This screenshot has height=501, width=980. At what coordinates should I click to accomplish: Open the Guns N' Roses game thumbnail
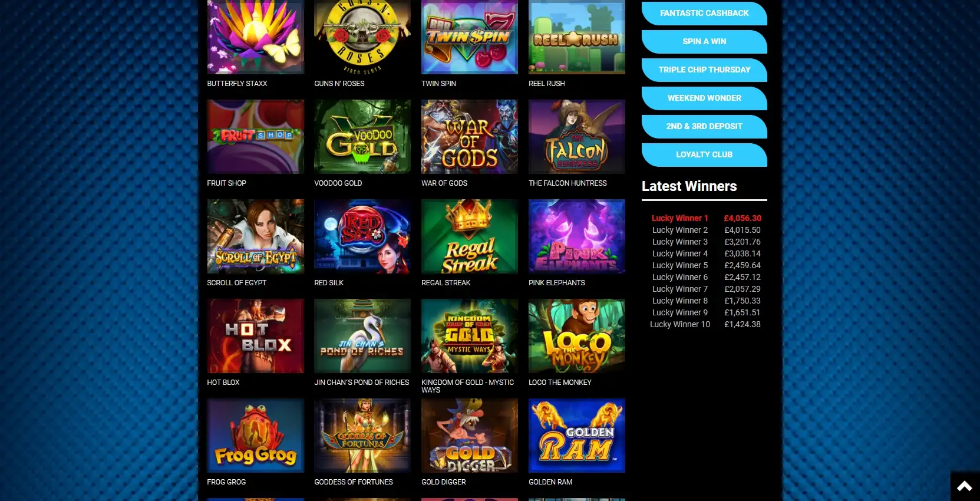point(362,37)
